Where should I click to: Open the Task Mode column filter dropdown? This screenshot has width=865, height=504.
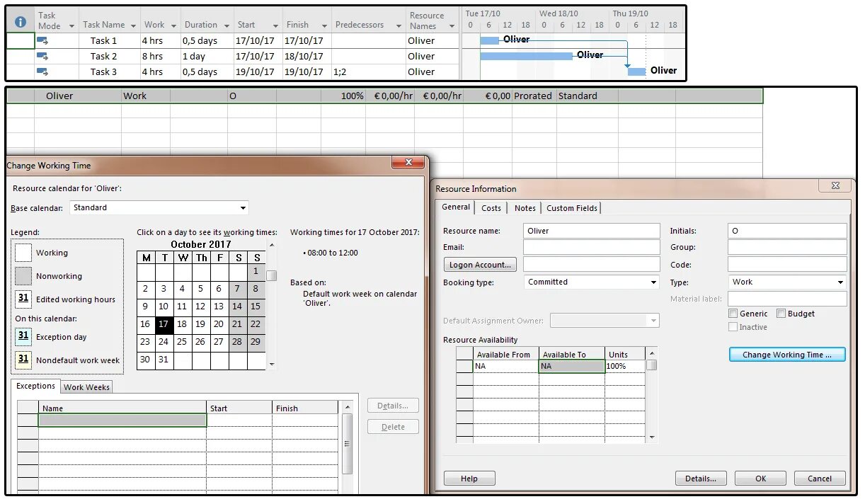[71, 26]
